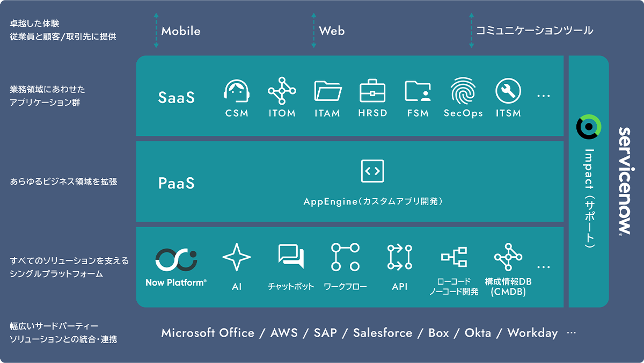Select the ITOM network nodes icon
Viewport: 644px width, 363px height.
282,91
